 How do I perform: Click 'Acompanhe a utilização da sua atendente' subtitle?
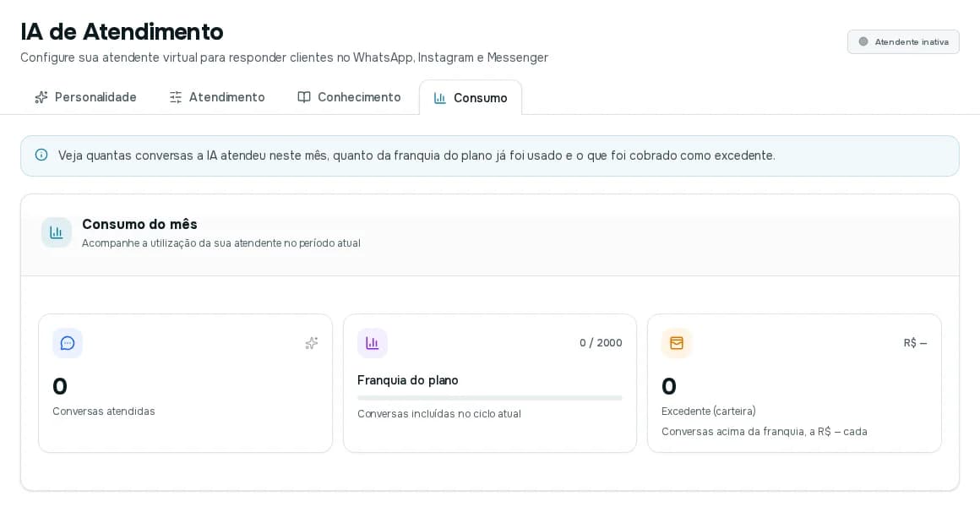coord(221,243)
